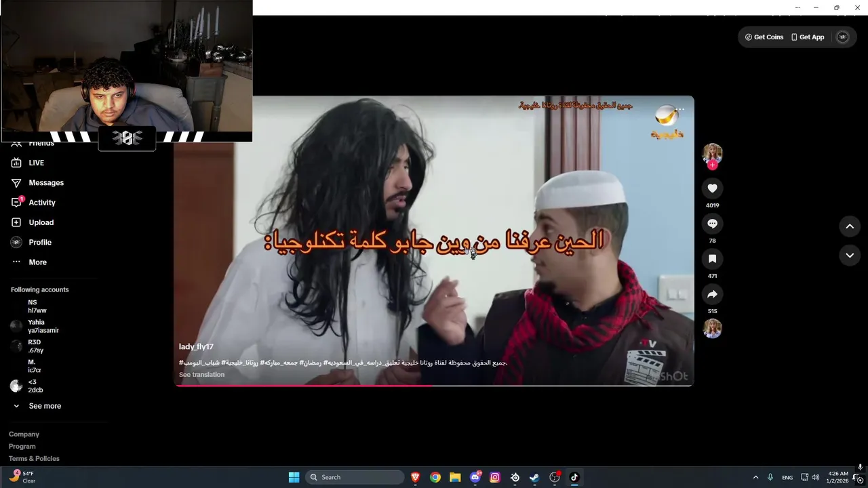Follow creator via red plus badge
Screen dimensions: 868x488
[x=712, y=165]
